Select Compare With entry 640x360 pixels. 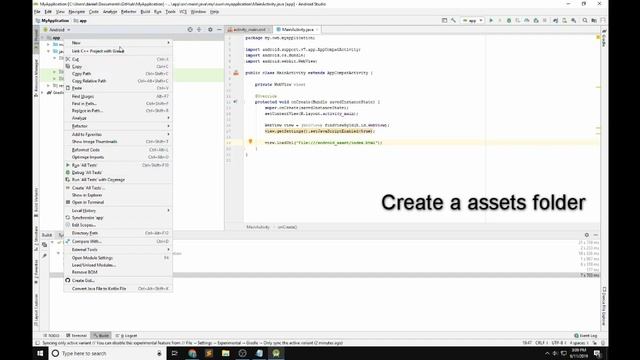(118, 241)
